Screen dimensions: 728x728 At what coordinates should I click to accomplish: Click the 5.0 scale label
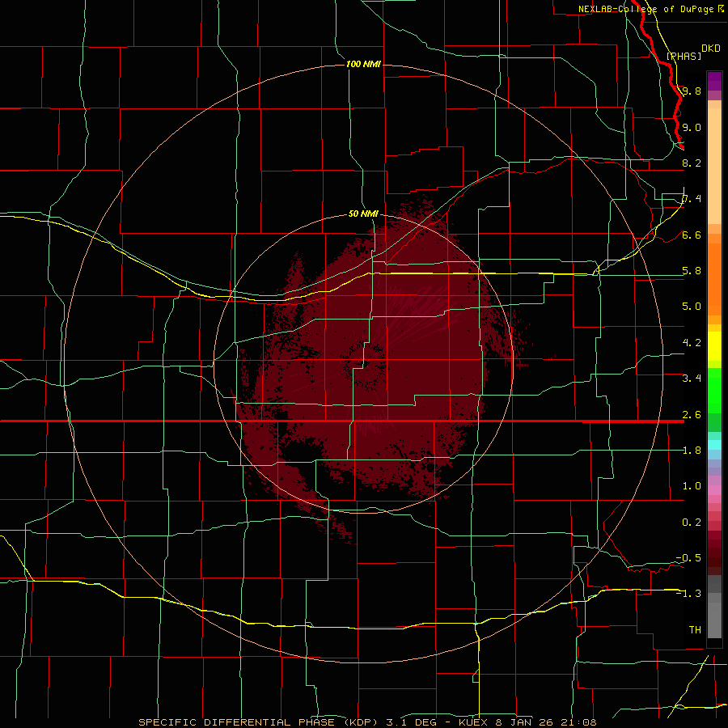point(692,307)
